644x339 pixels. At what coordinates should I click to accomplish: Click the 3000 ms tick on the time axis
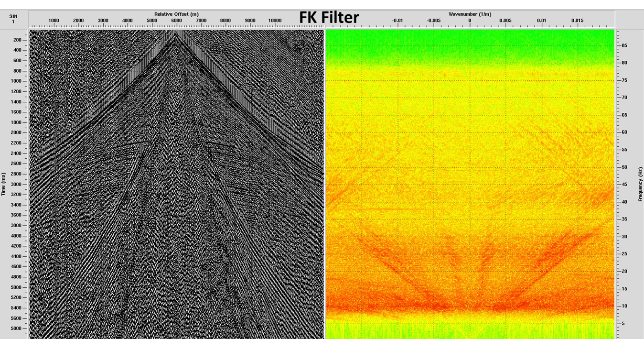(x=17, y=184)
